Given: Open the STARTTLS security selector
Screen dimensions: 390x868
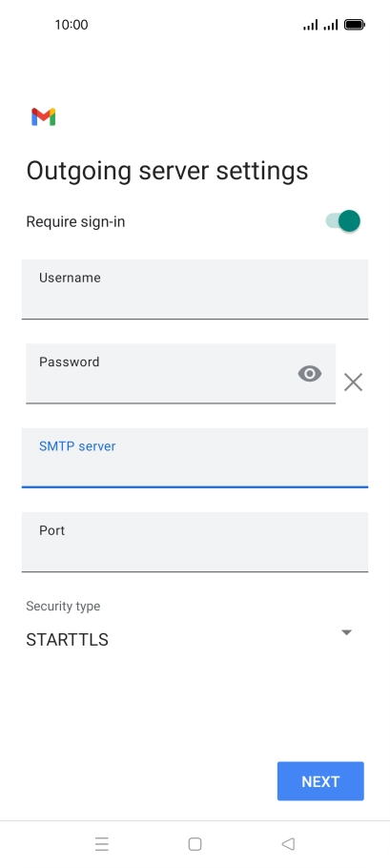Looking at the screenshot, I should (x=189, y=639).
